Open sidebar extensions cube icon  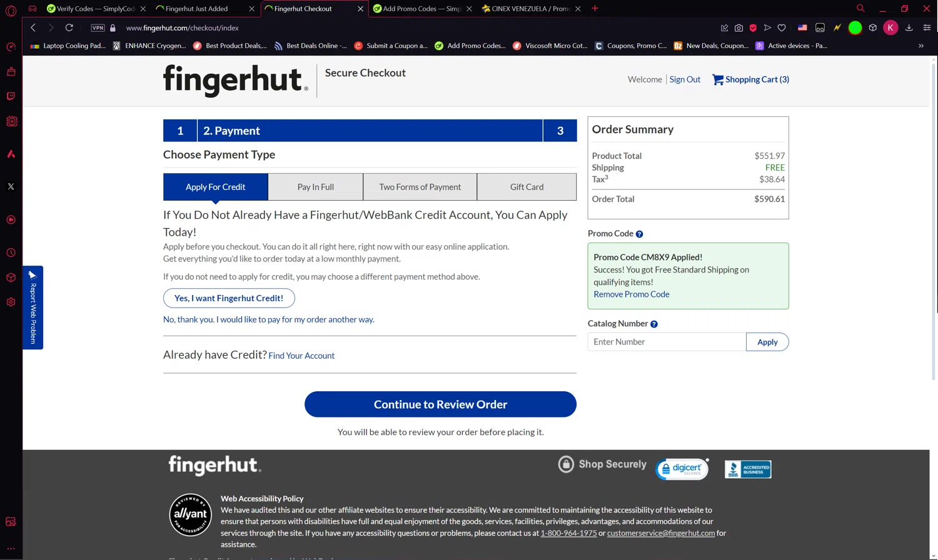pyautogui.click(x=11, y=277)
